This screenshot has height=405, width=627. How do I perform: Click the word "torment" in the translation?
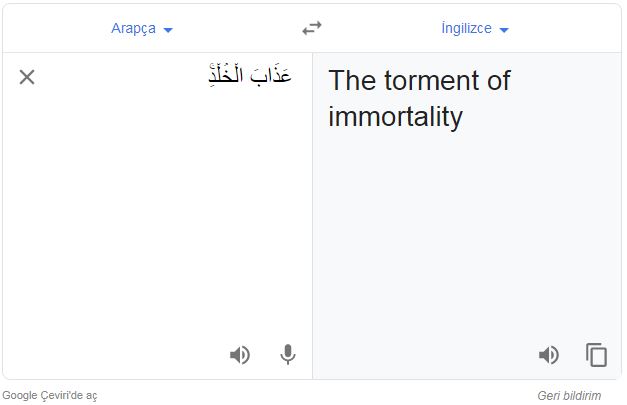(x=429, y=81)
